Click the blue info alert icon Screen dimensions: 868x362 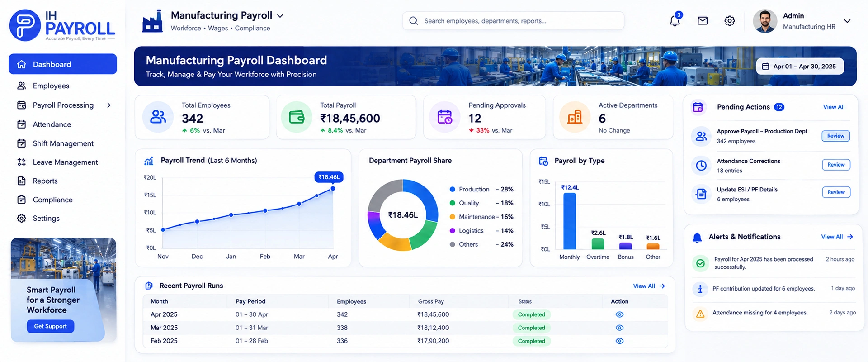tap(700, 289)
